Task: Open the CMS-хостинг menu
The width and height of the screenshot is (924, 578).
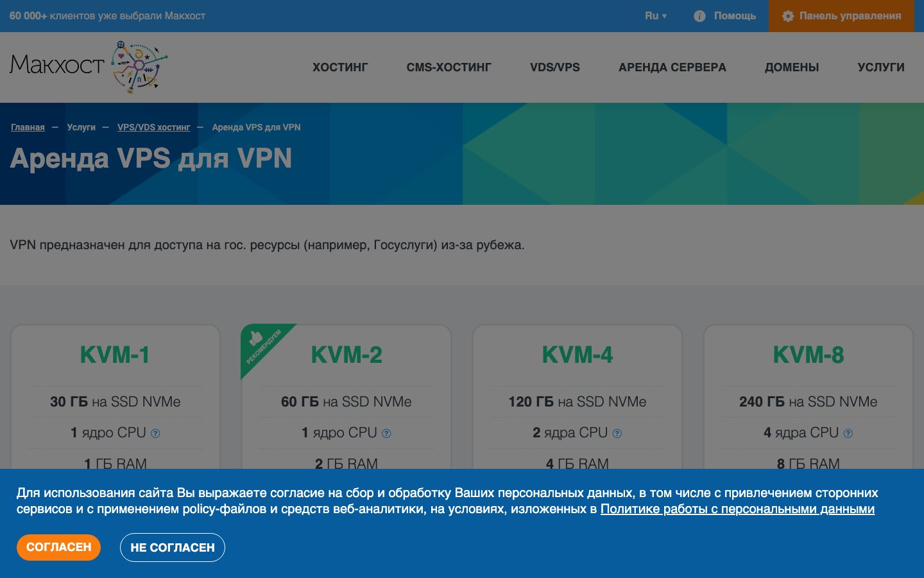Action: tap(449, 67)
